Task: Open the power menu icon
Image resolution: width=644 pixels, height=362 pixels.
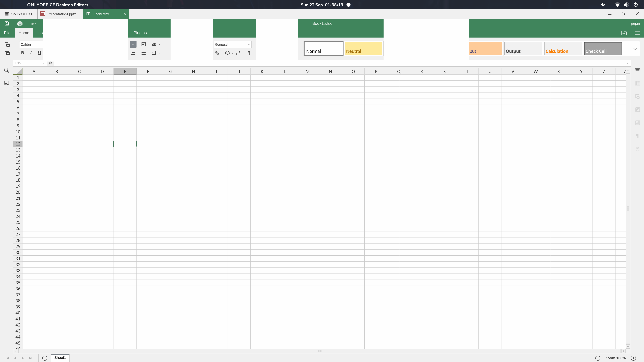Action: [x=635, y=5]
